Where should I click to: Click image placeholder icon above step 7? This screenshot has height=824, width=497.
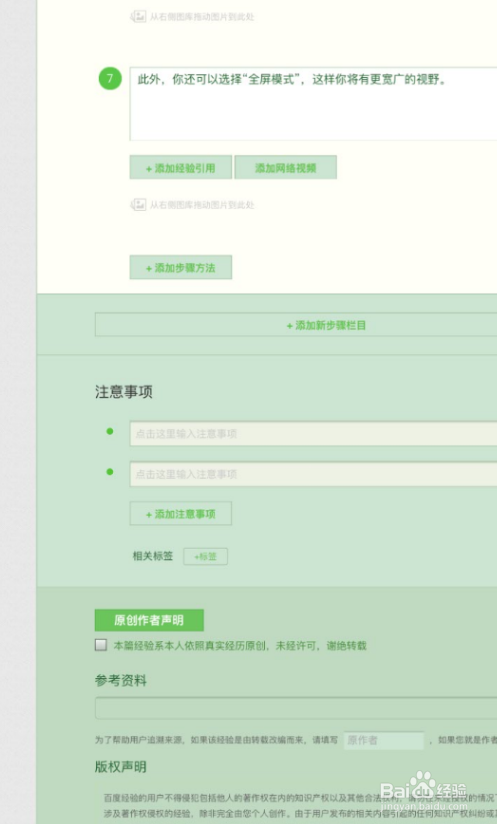tap(138, 16)
